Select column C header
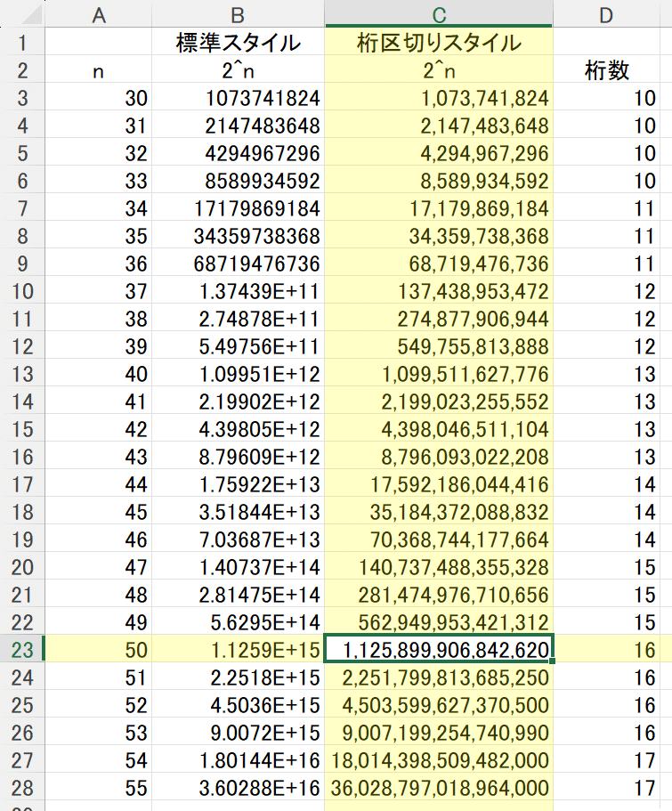The image size is (672, 811). (439, 14)
